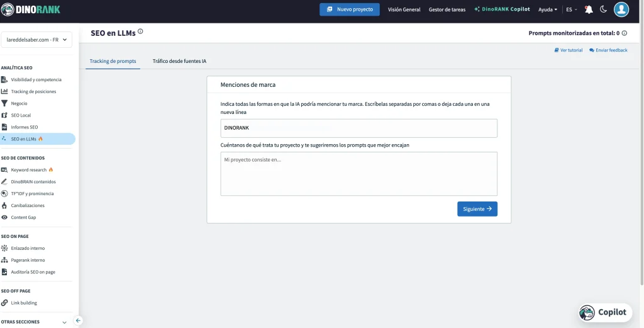Click the Nuevo proyecto button
644x328 pixels.
350,9
